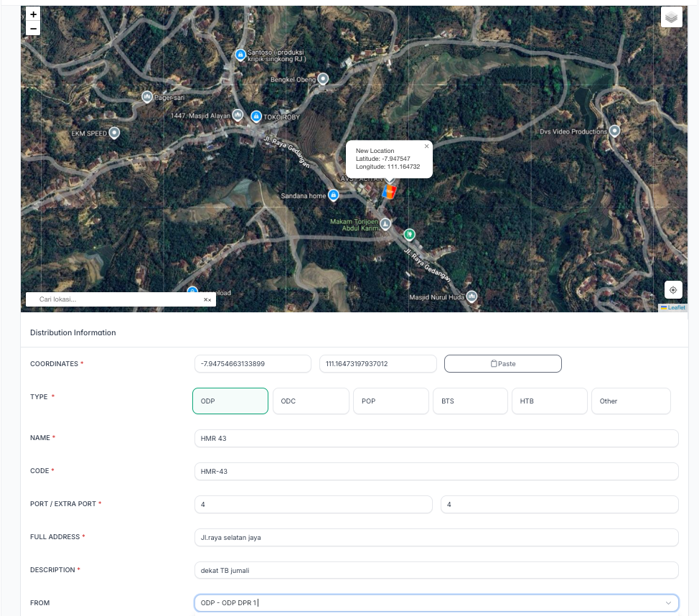Close the New Location popup
This screenshot has height=616, width=699.
click(426, 146)
